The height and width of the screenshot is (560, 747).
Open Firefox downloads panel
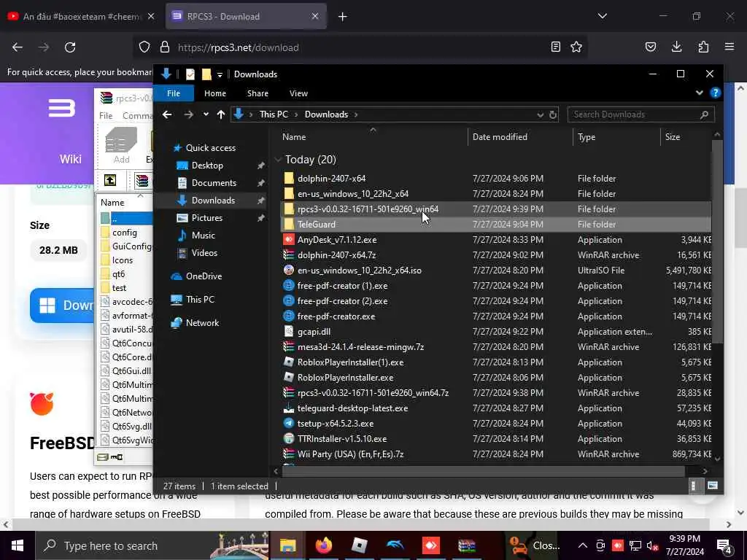click(x=676, y=47)
